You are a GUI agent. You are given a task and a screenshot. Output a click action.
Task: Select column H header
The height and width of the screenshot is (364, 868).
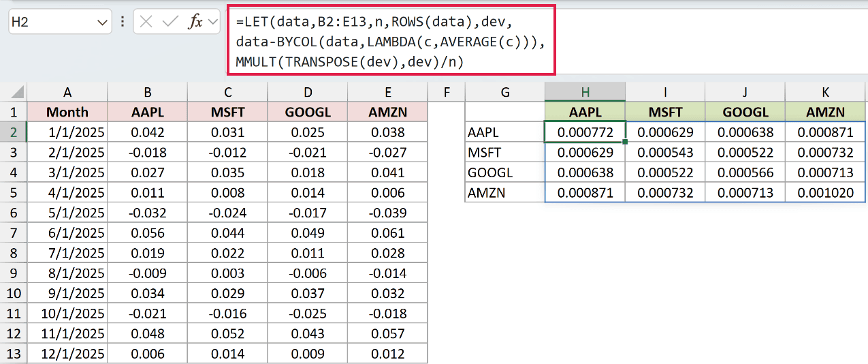click(x=585, y=92)
